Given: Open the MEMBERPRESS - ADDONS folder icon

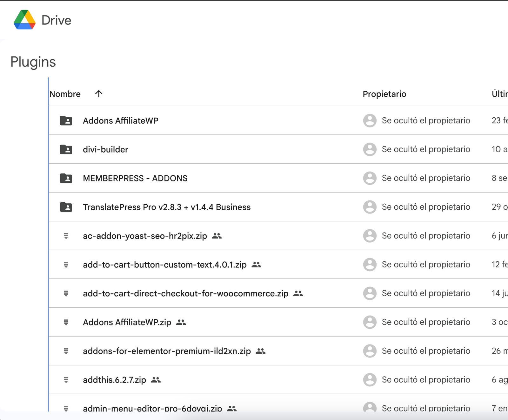Looking at the screenshot, I should (x=66, y=178).
